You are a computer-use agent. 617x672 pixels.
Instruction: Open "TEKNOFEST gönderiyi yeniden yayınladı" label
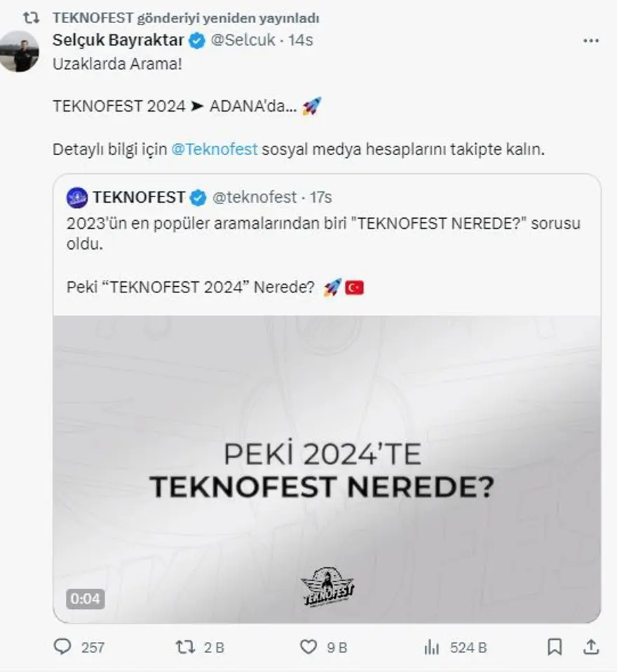[186, 18]
